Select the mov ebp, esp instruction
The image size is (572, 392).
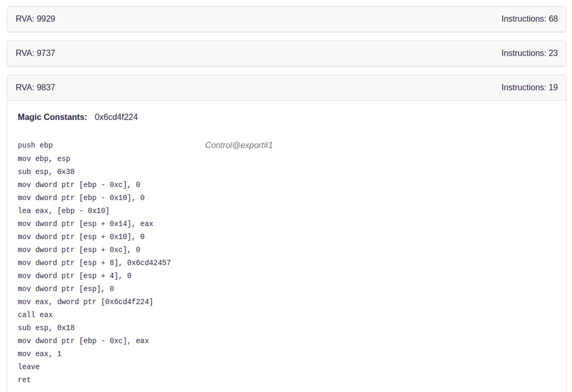point(44,159)
